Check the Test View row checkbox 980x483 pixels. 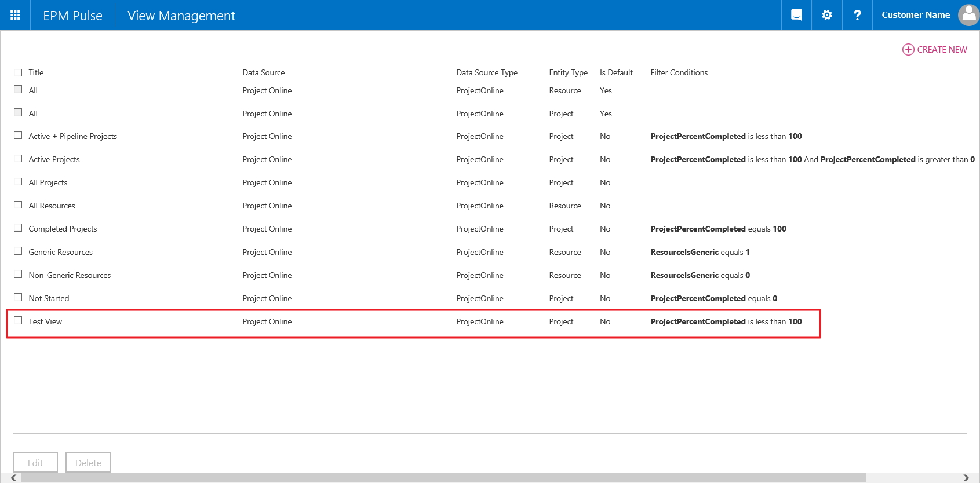tap(18, 321)
